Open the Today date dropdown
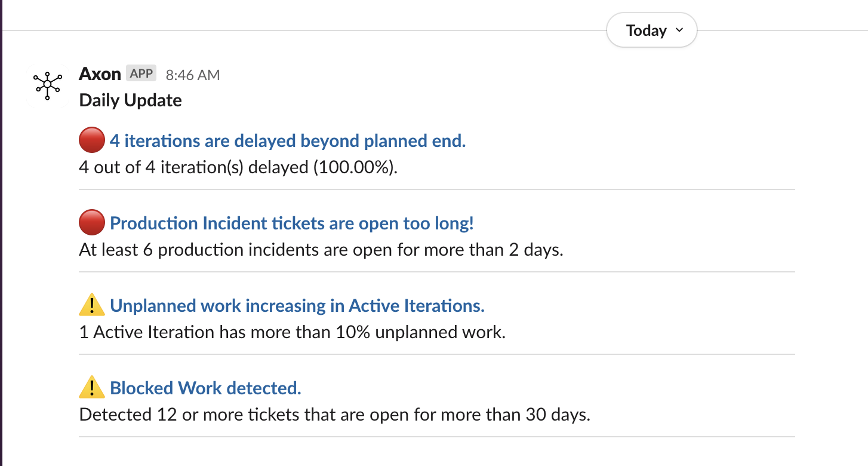868x466 pixels. (x=652, y=30)
